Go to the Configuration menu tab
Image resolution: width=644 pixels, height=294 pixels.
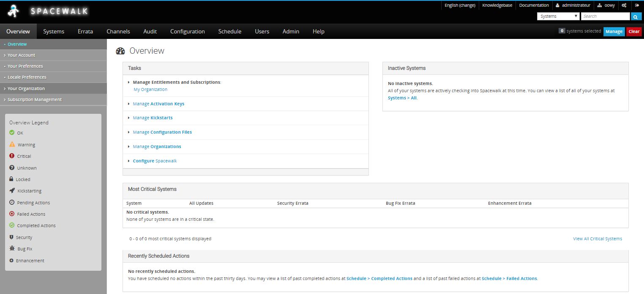(187, 31)
